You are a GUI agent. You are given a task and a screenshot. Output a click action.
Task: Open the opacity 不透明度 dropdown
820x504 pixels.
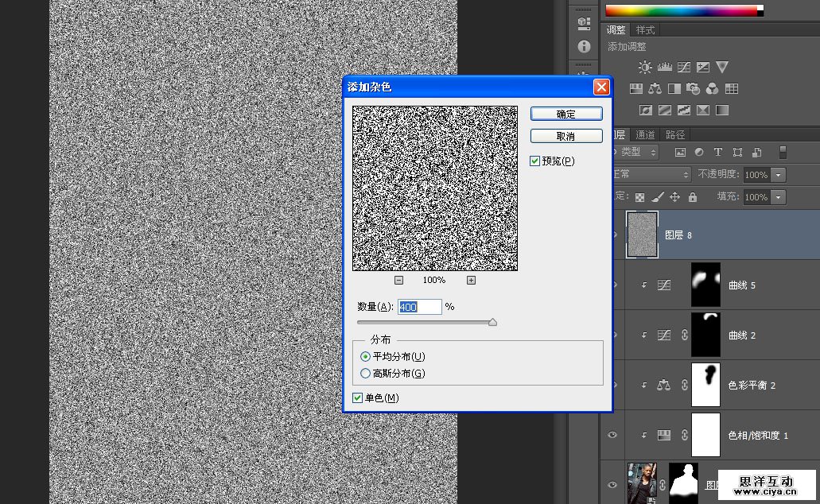pyautogui.click(x=779, y=175)
